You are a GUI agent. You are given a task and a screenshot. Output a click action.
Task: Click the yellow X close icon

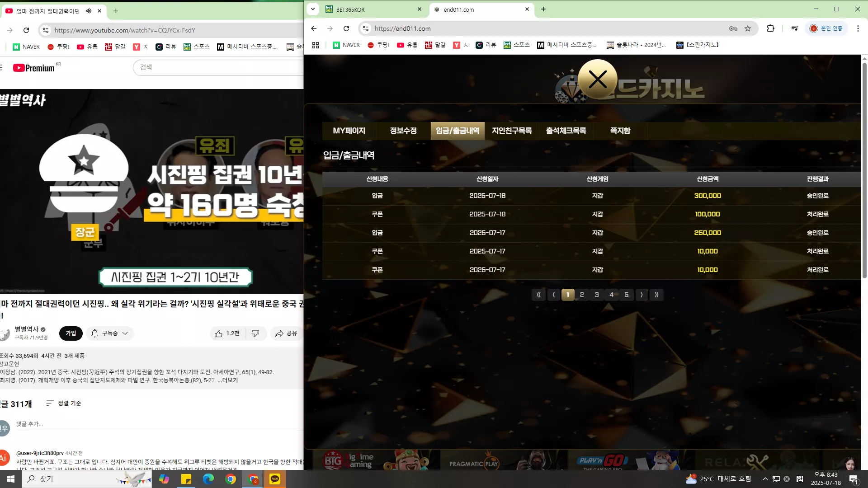tap(598, 80)
